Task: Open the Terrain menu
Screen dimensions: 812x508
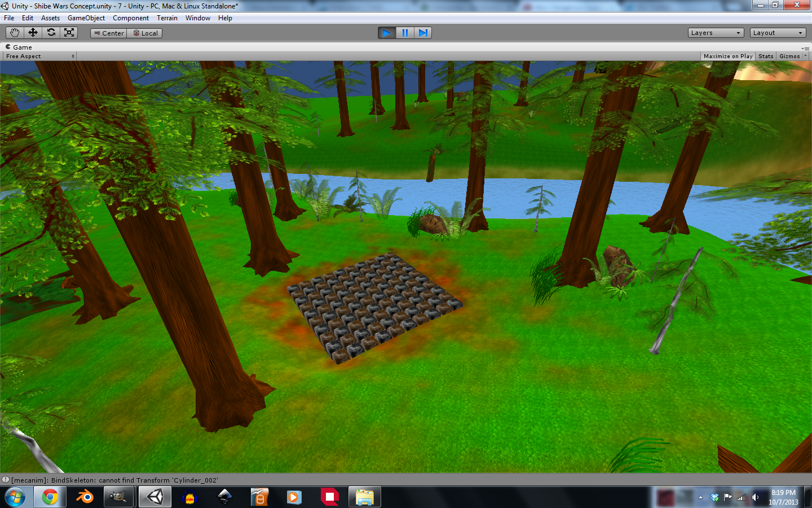Action: [167, 18]
